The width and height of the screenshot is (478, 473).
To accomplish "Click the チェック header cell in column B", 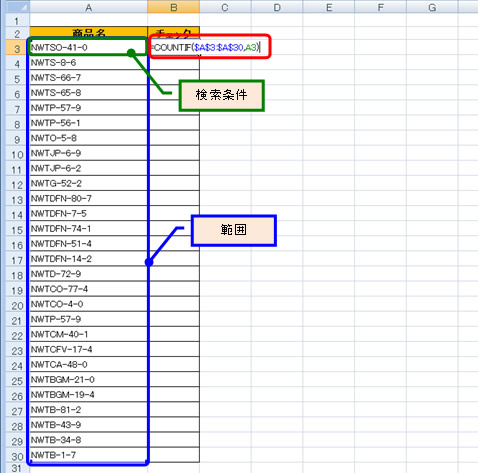I will (174, 33).
